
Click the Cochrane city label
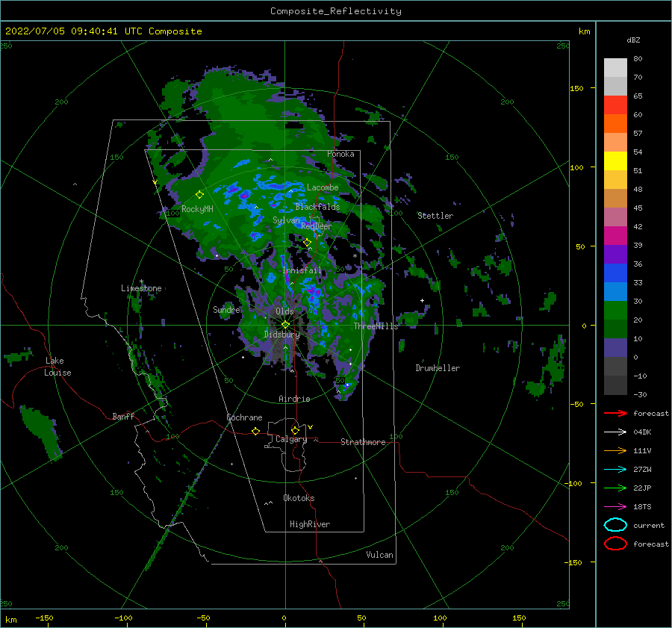[244, 417]
